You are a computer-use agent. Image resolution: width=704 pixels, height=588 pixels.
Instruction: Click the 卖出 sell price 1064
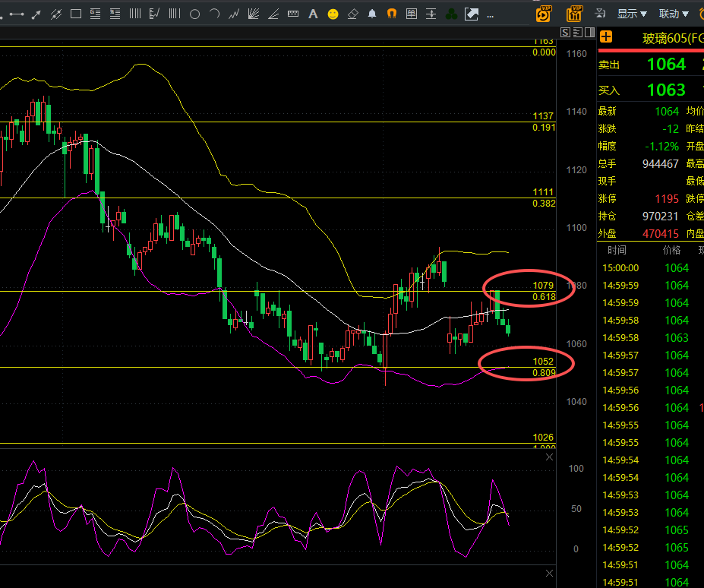point(666,65)
